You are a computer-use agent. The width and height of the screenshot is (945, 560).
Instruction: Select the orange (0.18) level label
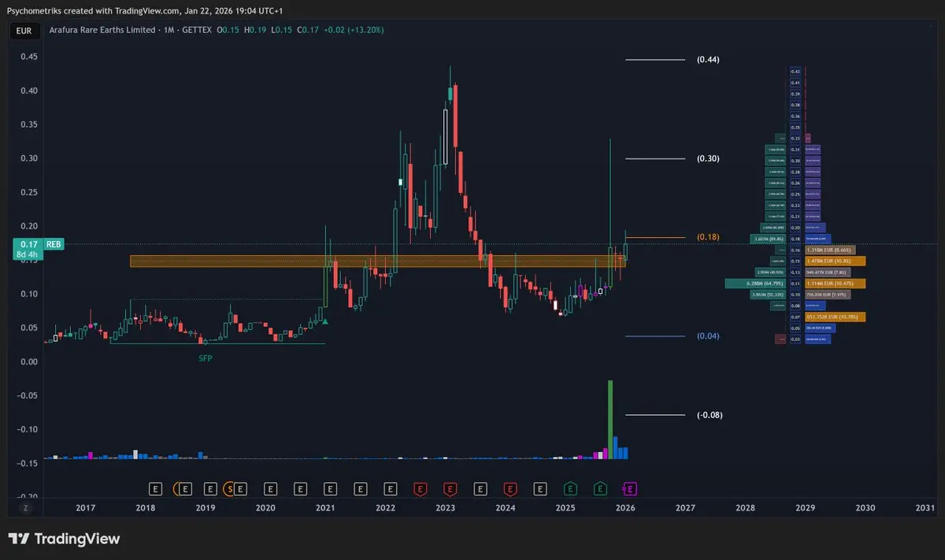[709, 237]
